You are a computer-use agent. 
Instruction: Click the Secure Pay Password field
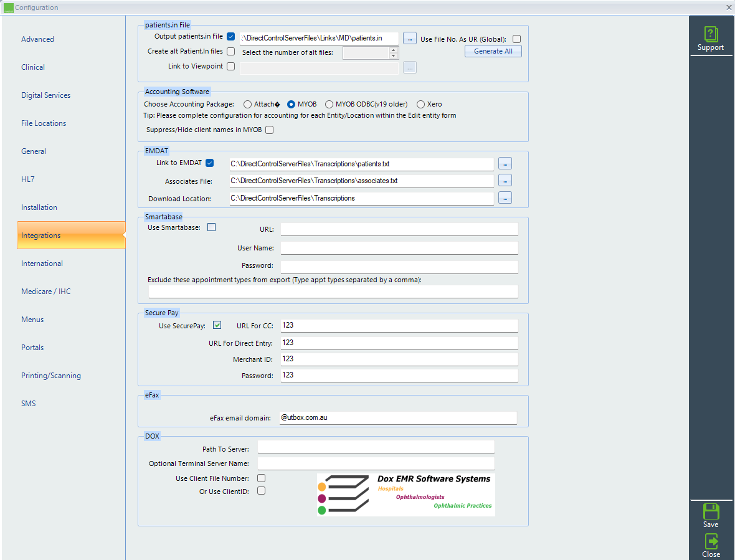click(399, 375)
